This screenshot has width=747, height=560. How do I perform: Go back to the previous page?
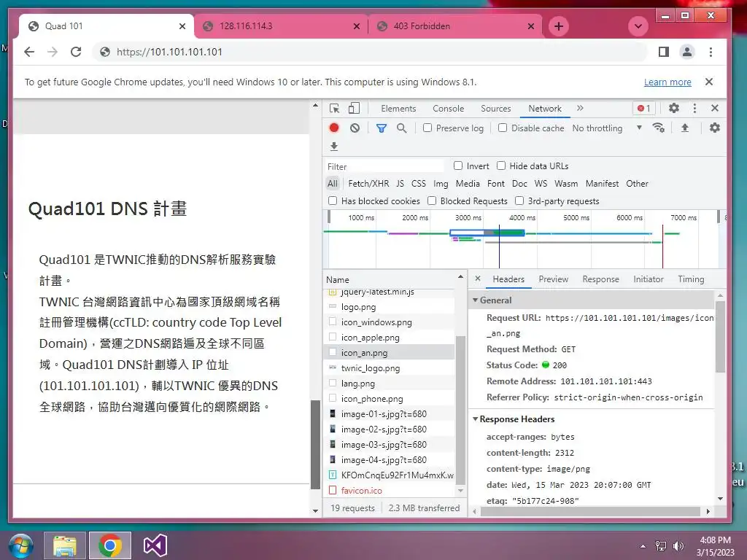29,52
